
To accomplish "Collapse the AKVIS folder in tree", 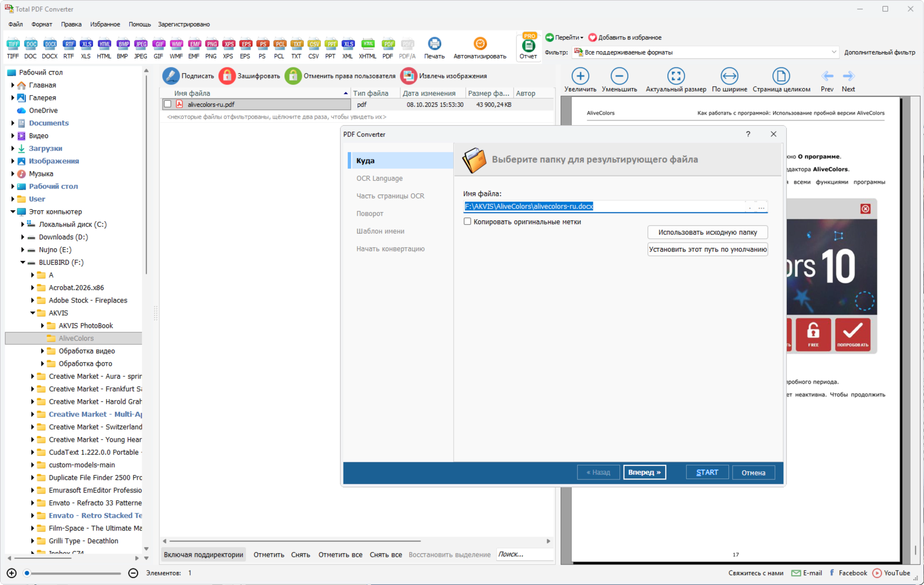I will tap(33, 313).
